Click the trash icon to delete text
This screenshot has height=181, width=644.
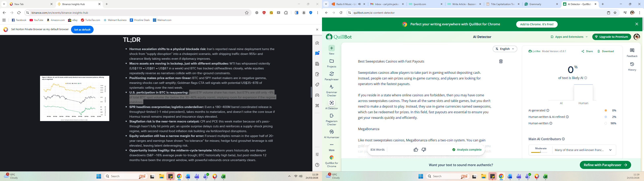coord(501,62)
